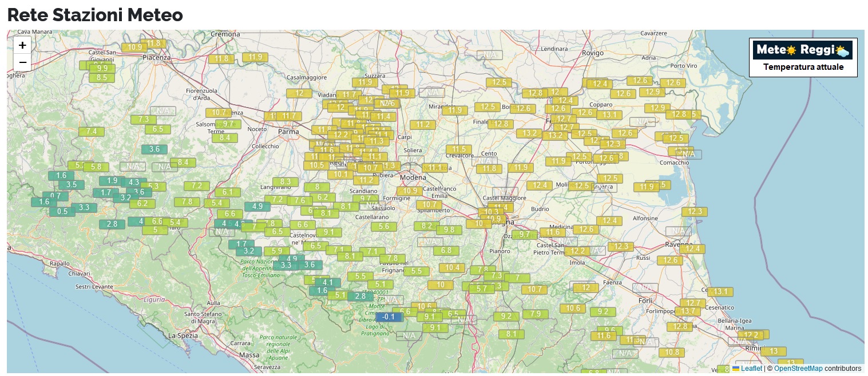
Task: Select the 10.8 station marker
Action: click(672, 353)
